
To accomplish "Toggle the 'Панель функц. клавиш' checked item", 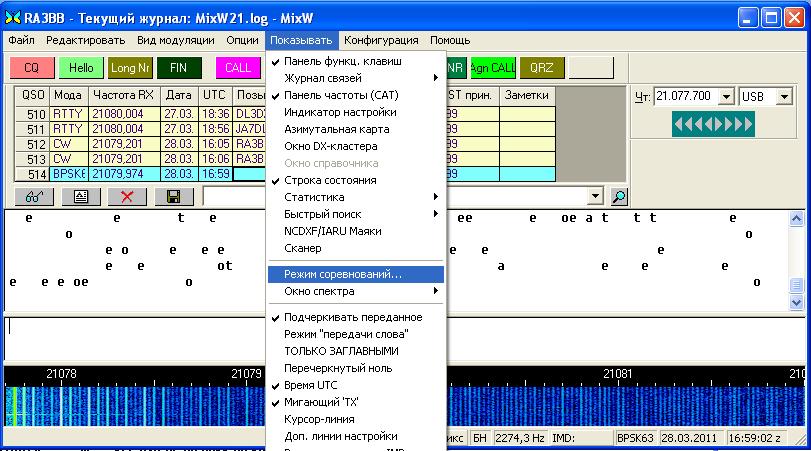I will coord(343,61).
